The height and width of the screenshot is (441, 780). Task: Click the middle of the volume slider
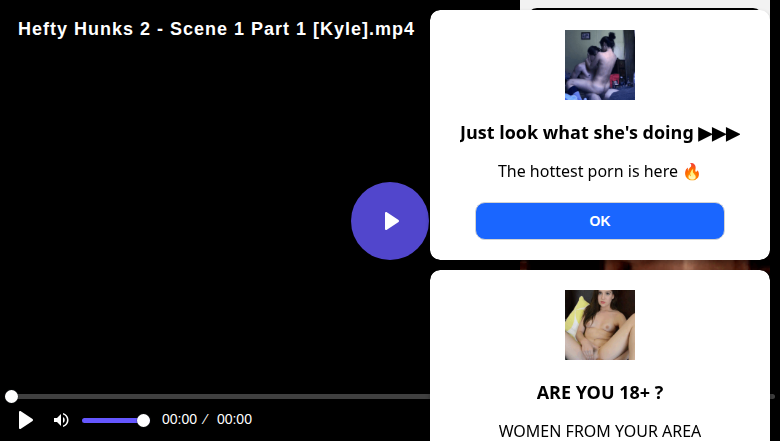pyautogui.click(x=112, y=420)
